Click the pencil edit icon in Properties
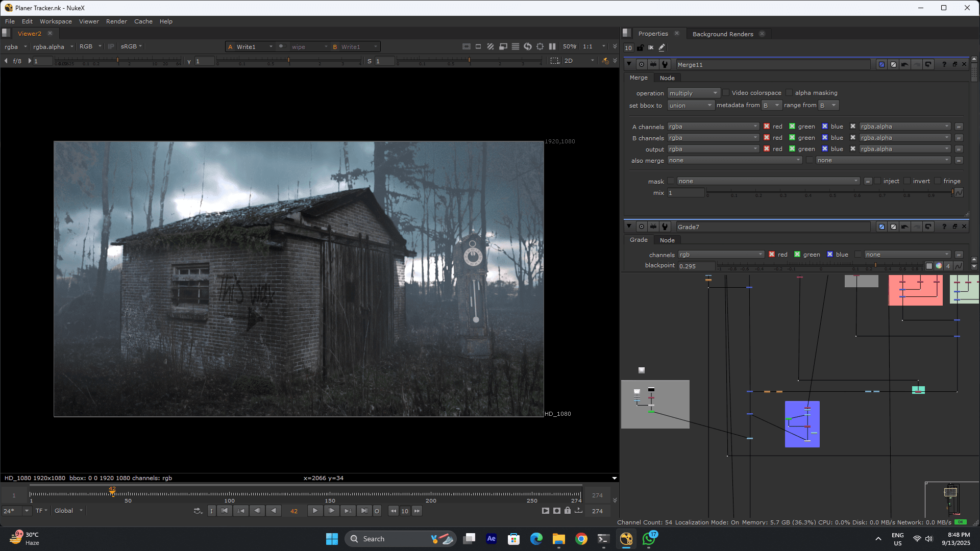This screenshot has width=980, height=551. tap(662, 47)
